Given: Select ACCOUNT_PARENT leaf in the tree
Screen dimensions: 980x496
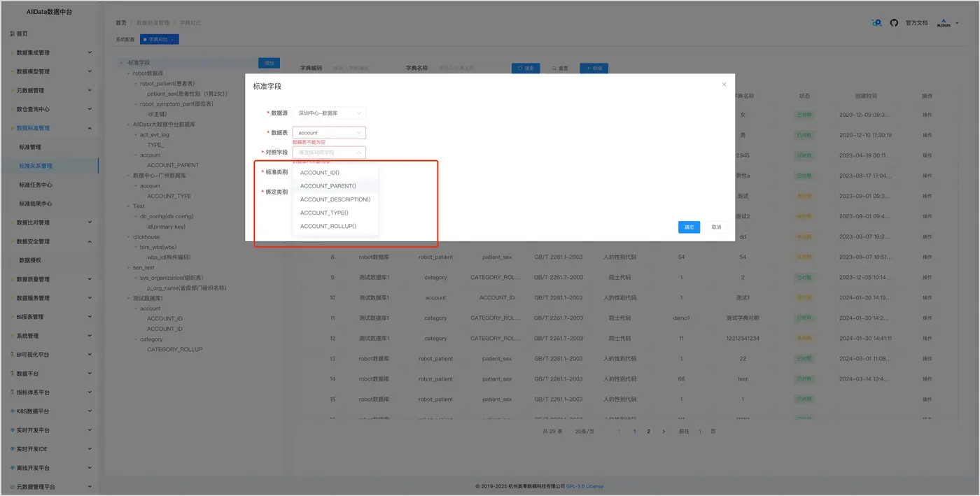Looking at the screenshot, I should [x=173, y=165].
